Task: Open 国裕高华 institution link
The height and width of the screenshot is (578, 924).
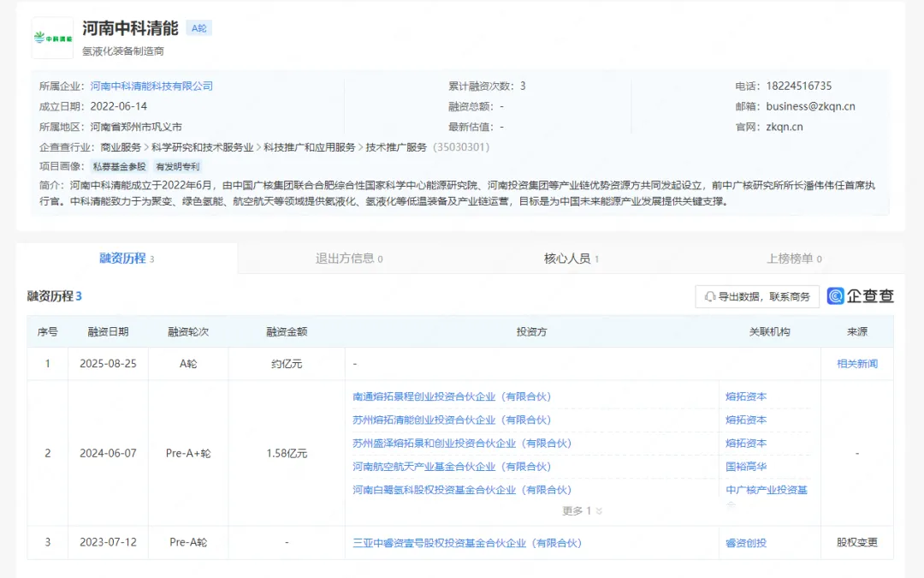Action: pos(746,467)
